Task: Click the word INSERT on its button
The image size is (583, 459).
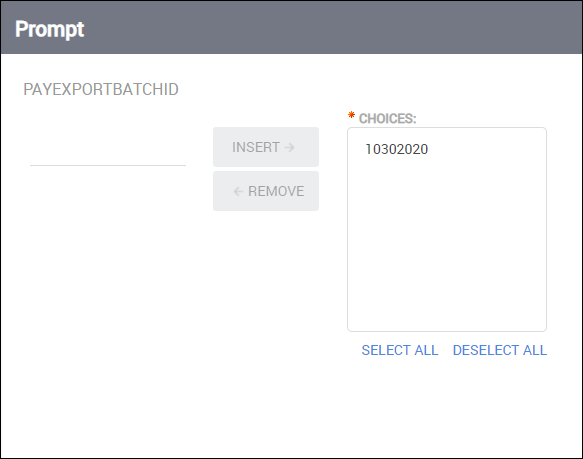Action: (256, 147)
